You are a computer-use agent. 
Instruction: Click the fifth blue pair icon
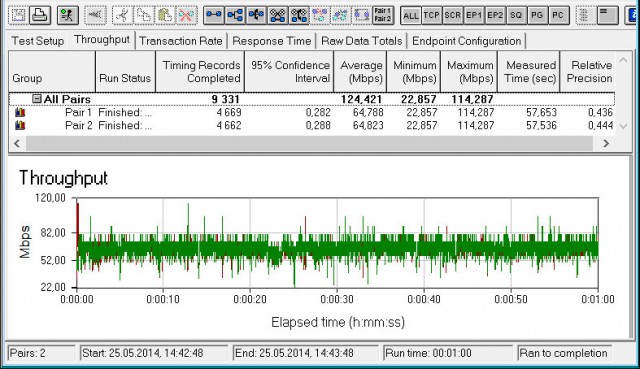(299, 15)
